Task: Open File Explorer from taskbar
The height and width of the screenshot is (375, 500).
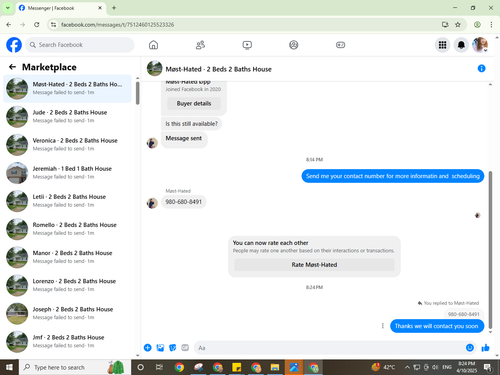Action: 275,367
